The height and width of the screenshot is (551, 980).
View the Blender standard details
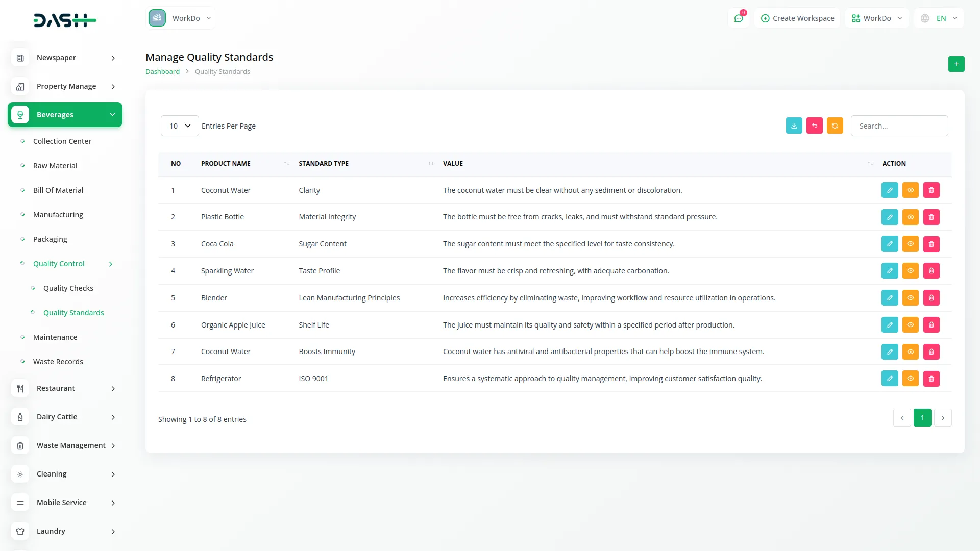(x=910, y=298)
